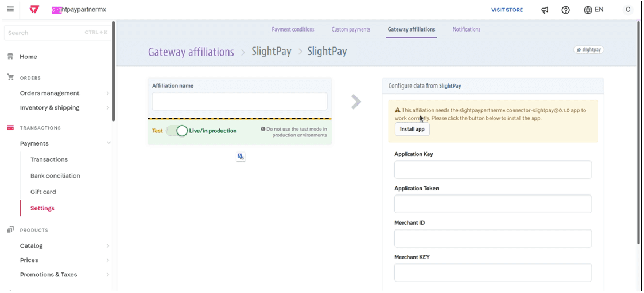Screen dimensions: 644x293
Task: Toggle Test / Live in production switch
Action: (177, 131)
